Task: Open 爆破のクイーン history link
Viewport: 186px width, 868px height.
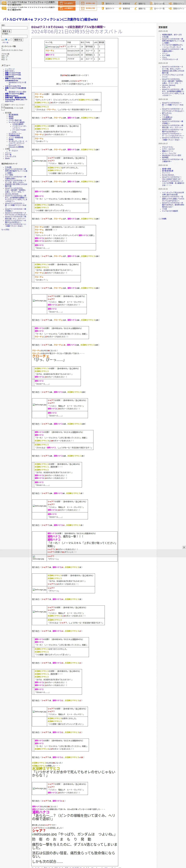Action: 167,151
